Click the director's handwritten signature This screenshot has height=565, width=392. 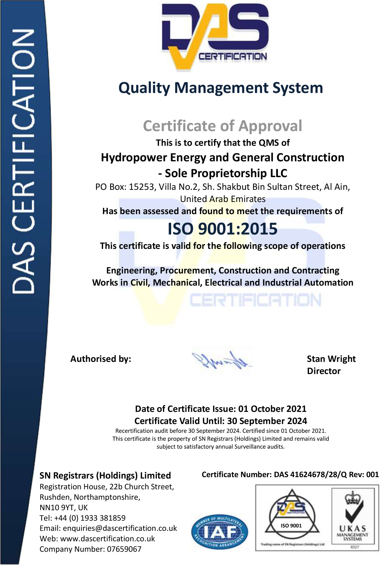(x=222, y=361)
